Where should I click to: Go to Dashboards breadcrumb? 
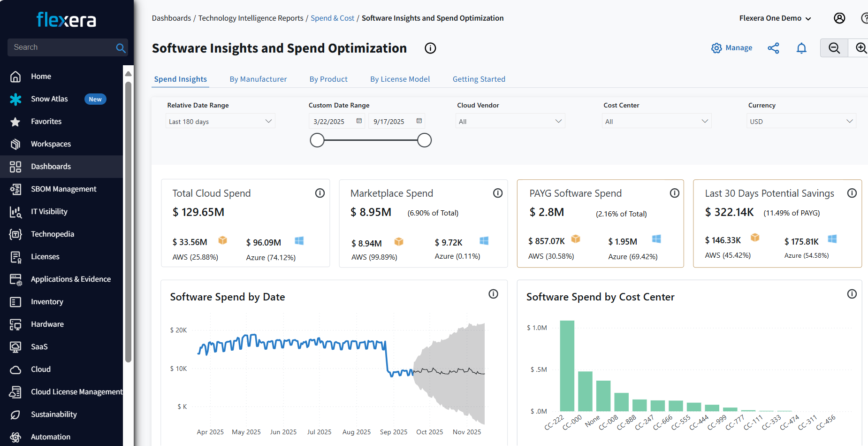coord(171,18)
